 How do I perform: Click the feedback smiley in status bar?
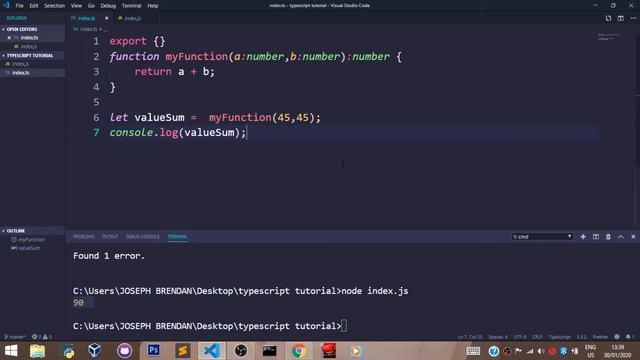[617, 337]
